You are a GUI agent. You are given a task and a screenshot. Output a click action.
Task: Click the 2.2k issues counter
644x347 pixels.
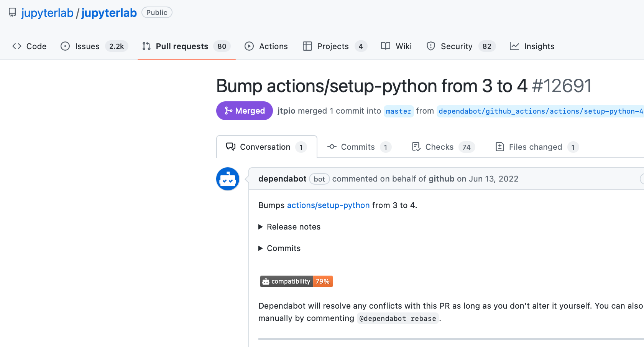point(117,46)
